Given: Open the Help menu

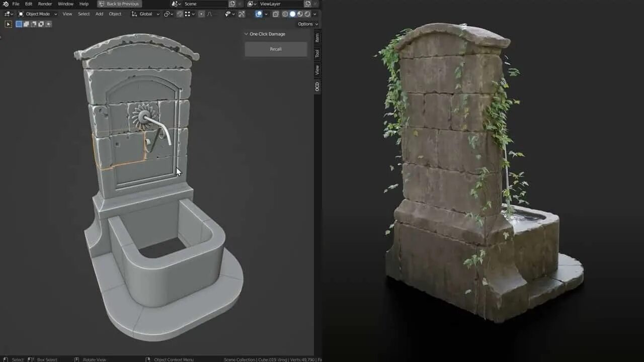Looking at the screenshot, I should point(84,4).
